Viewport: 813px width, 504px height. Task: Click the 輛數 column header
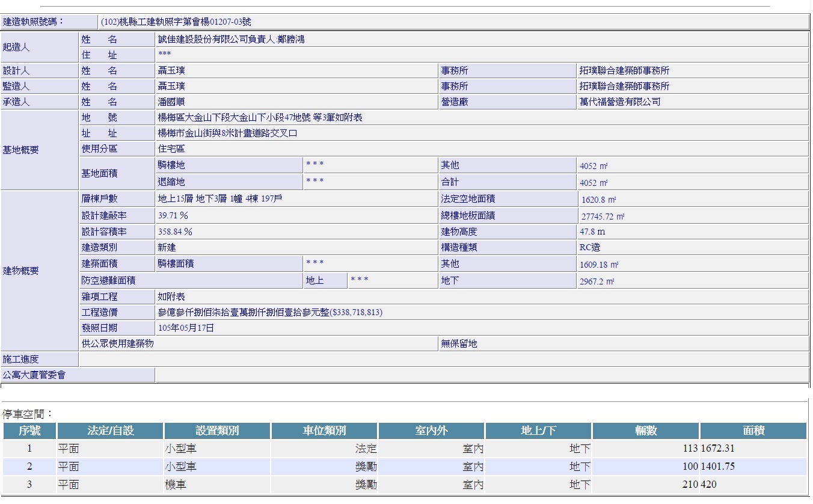(646, 431)
